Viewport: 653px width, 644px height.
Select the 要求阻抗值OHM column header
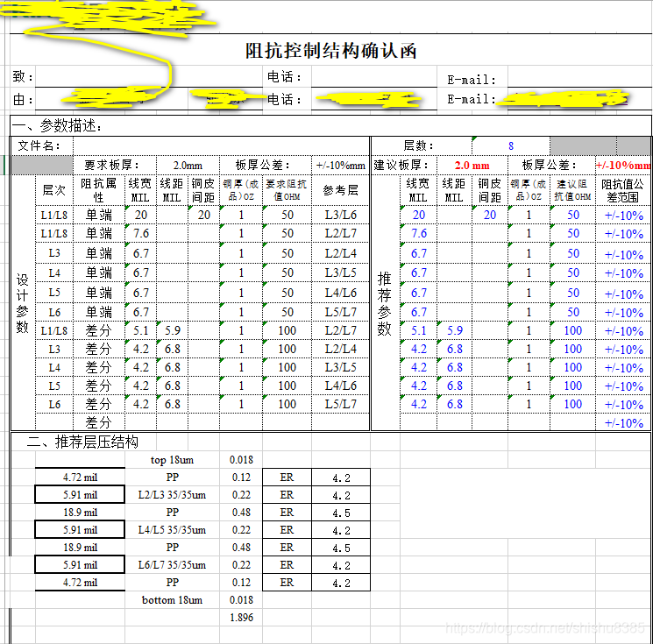287,190
